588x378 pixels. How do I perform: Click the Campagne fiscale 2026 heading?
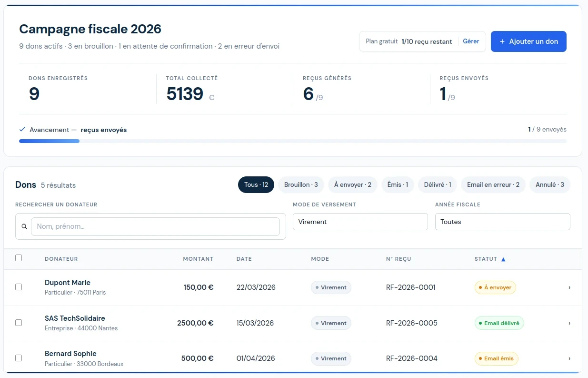[x=90, y=29]
